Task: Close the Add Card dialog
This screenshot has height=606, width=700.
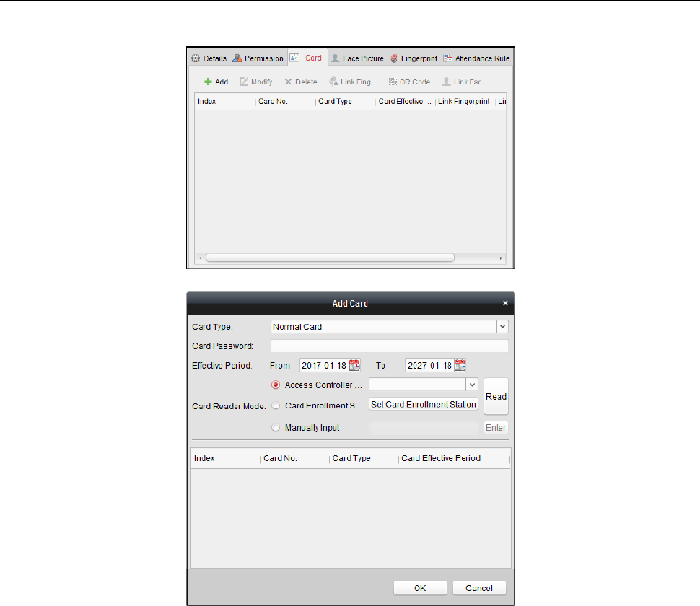Action: point(505,303)
